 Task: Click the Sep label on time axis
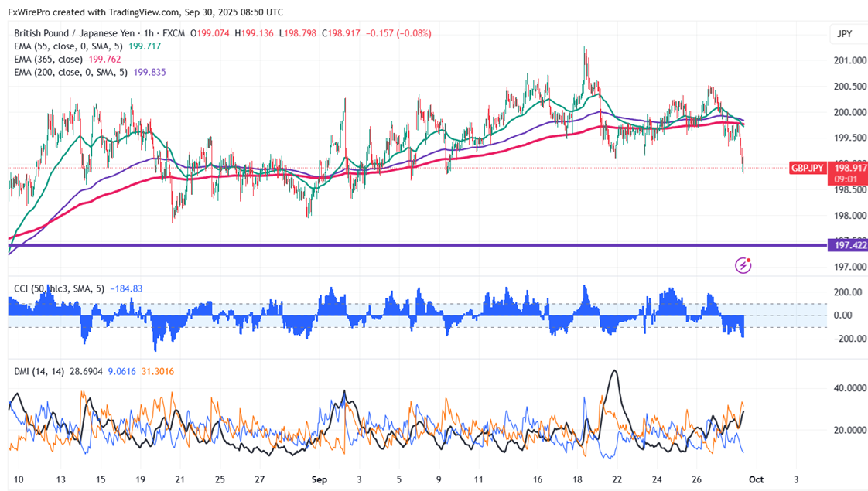pyautogui.click(x=320, y=480)
